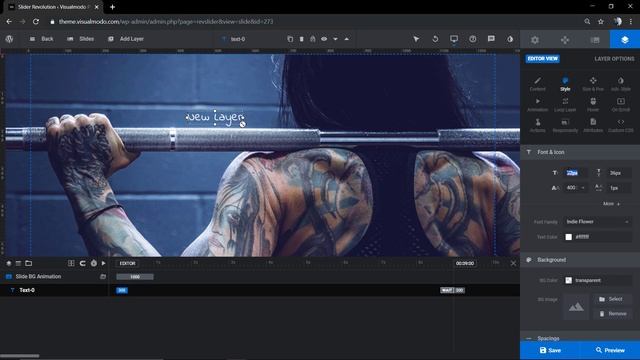This screenshot has height=360, width=640.
Task: Click the white text color swatch
Action: pyautogui.click(x=569, y=237)
